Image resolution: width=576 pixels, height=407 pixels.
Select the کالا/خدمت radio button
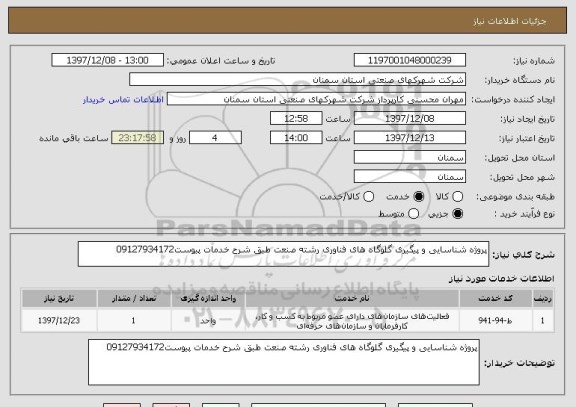tap(368, 197)
